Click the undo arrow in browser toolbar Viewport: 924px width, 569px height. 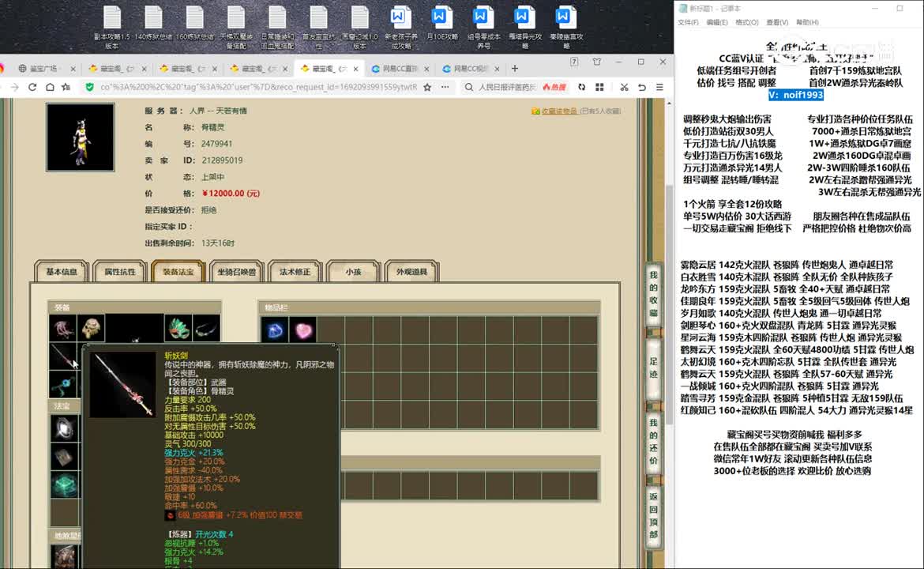click(642, 87)
